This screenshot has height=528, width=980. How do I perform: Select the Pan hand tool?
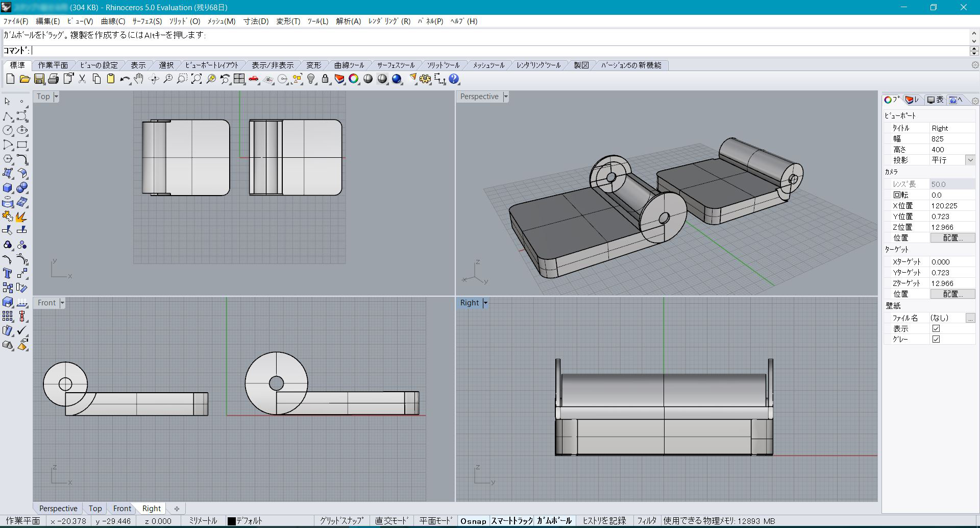coord(139,79)
